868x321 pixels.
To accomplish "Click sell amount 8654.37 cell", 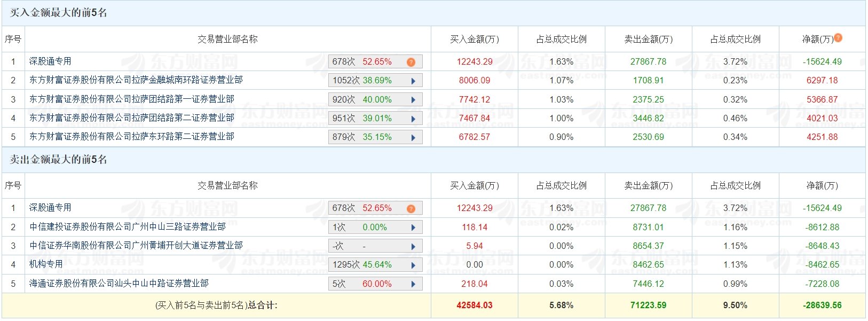I will (649, 246).
